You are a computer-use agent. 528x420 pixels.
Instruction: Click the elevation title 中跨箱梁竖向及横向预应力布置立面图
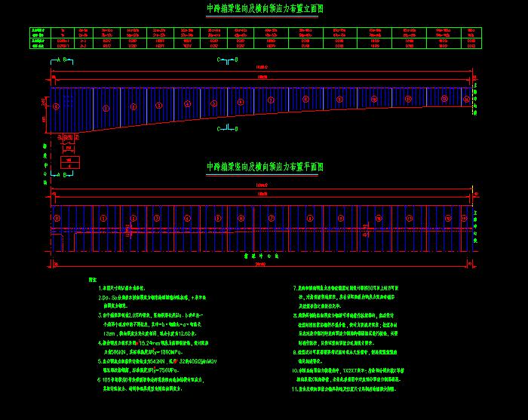265,9
